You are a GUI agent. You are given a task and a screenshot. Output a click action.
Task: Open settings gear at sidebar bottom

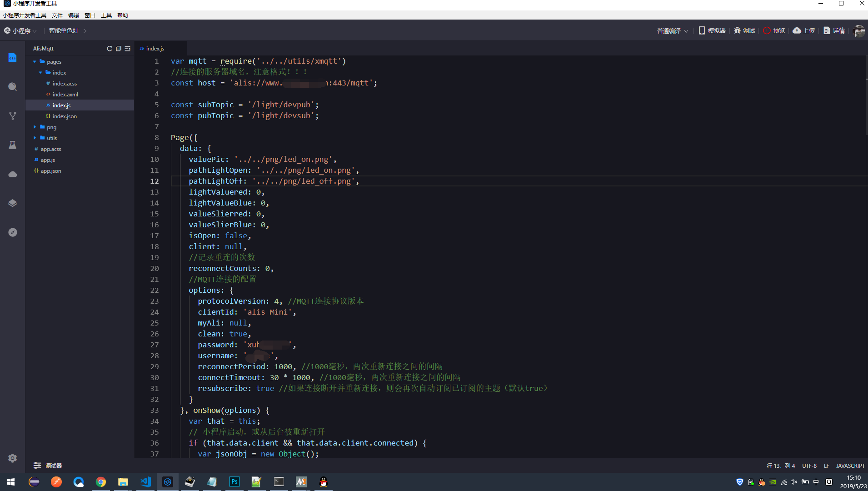point(12,458)
